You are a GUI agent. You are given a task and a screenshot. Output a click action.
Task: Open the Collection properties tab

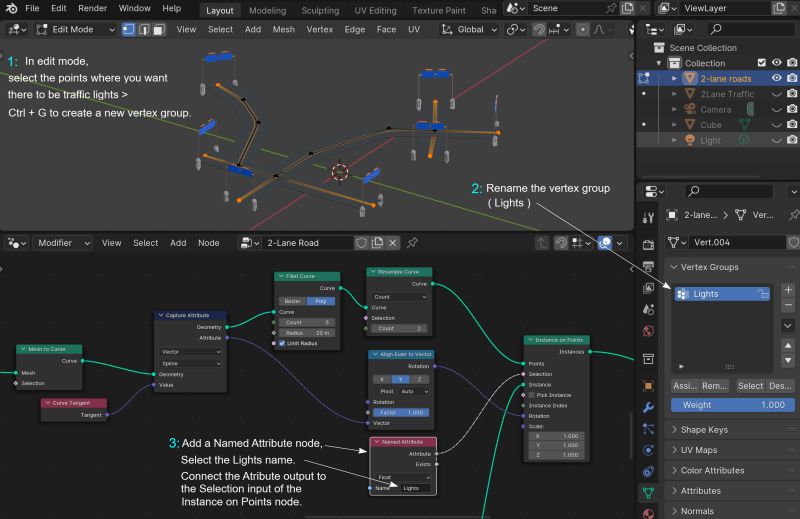(648, 359)
